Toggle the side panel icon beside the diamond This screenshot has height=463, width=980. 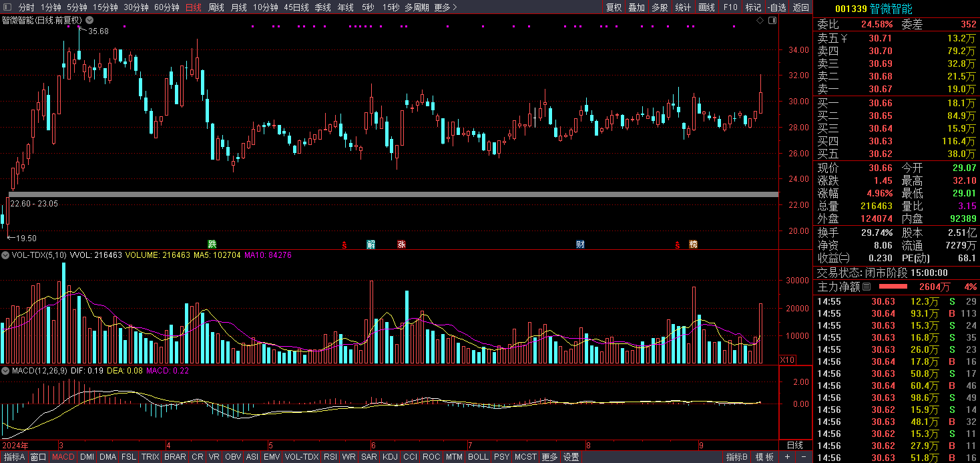(772, 21)
